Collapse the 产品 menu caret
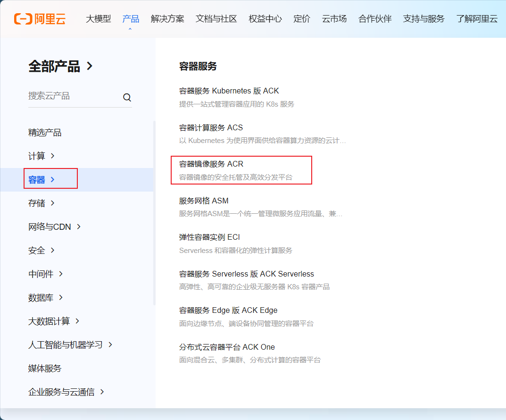 point(130,29)
